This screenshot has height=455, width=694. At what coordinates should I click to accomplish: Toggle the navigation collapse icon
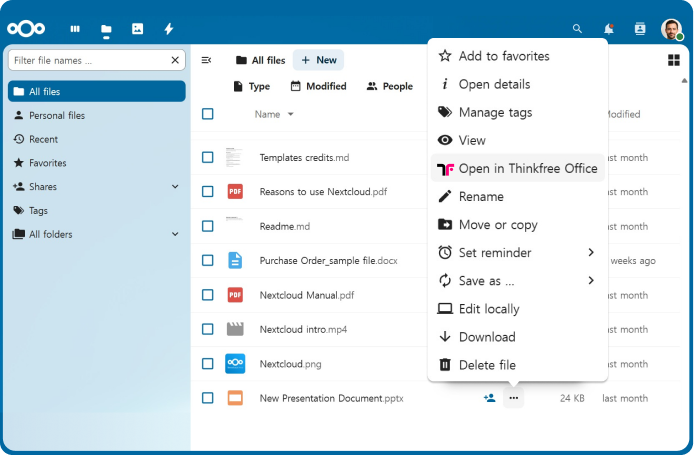pyautogui.click(x=206, y=60)
